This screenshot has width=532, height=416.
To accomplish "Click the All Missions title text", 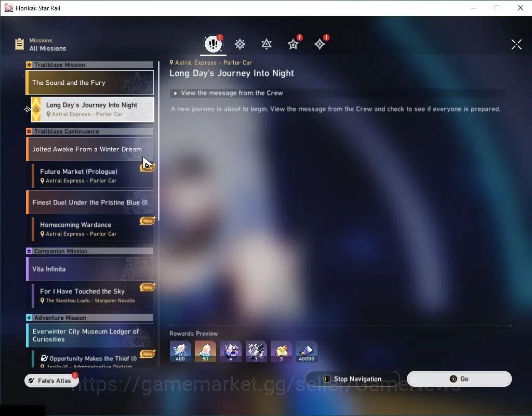I will (x=47, y=48).
